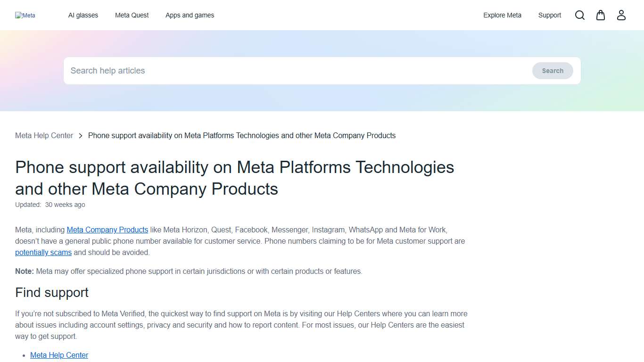This screenshot has width=644, height=362.
Task: Open the account profile icon
Action: [x=621, y=15]
